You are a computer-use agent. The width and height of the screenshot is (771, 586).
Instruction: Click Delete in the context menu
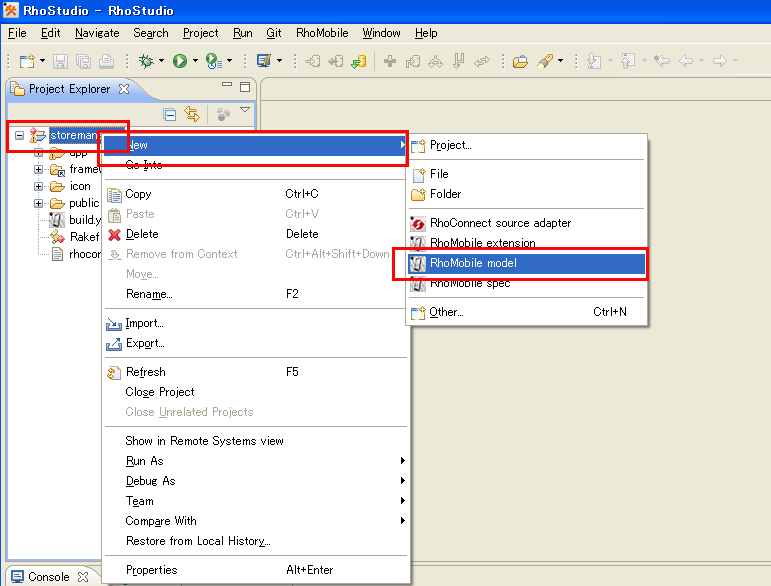[256, 234]
